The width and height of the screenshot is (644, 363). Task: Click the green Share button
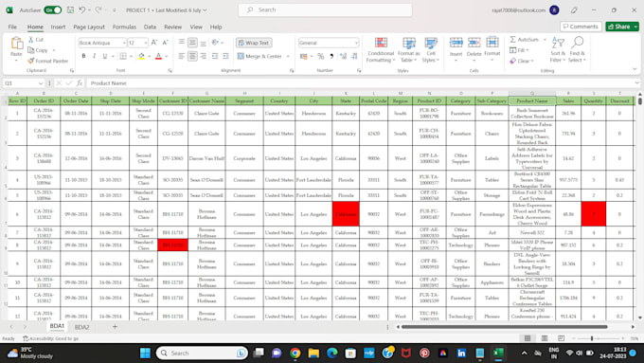pyautogui.click(x=619, y=27)
